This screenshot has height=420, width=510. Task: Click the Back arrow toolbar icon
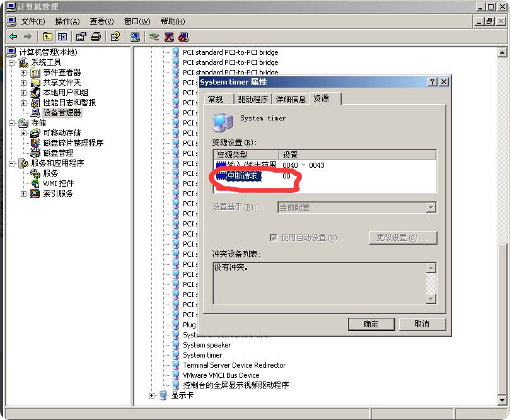pyautogui.click(x=13, y=37)
